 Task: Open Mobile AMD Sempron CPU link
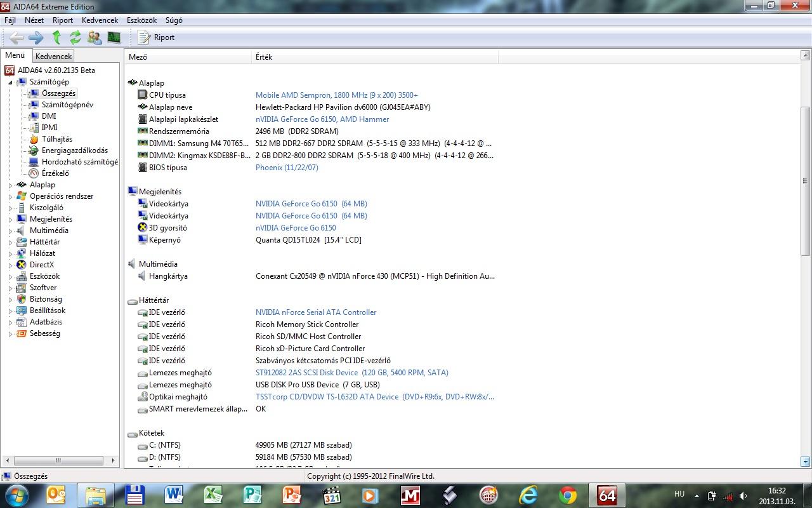coord(337,95)
